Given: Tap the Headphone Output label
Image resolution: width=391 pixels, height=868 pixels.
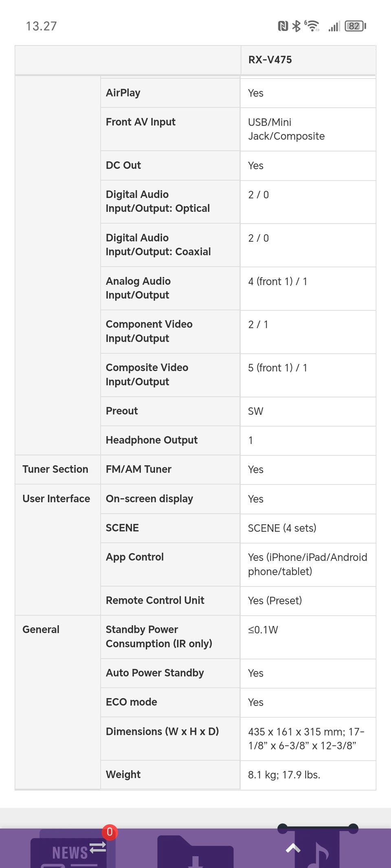Looking at the screenshot, I should click(x=152, y=440).
